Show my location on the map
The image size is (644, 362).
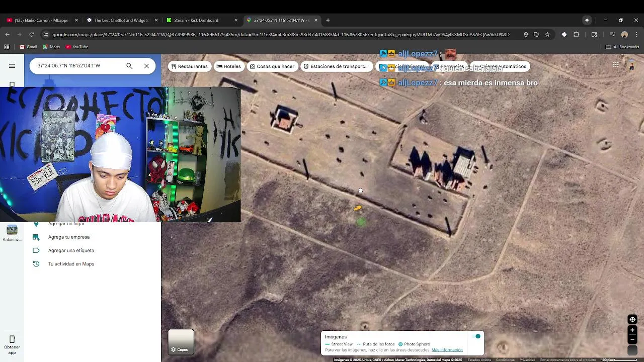632,319
